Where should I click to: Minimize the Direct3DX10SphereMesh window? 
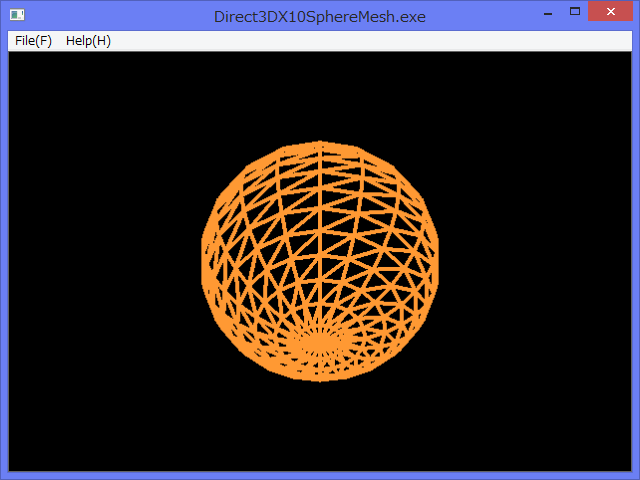pyautogui.click(x=548, y=12)
